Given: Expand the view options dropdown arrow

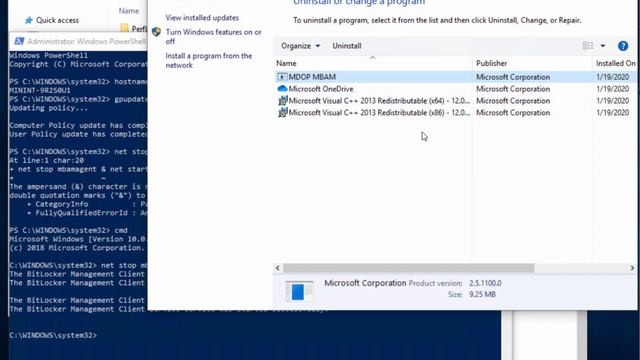Looking at the screenshot, I should [603, 46].
